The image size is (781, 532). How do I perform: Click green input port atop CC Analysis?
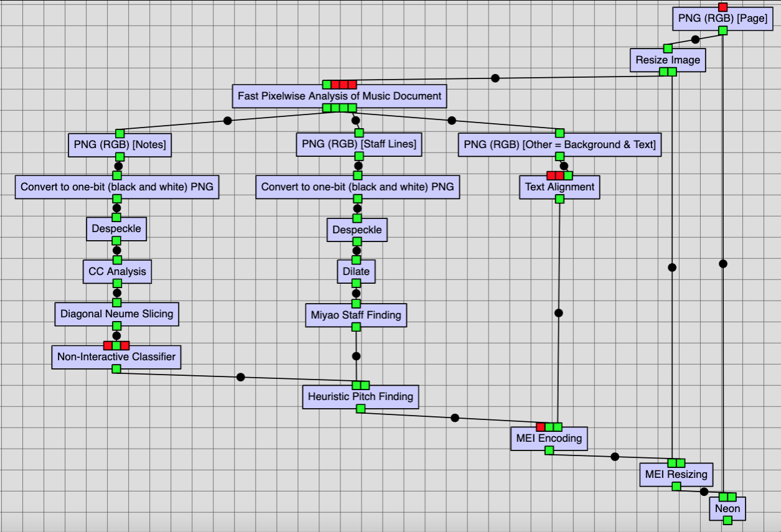[x=117, y=259]
